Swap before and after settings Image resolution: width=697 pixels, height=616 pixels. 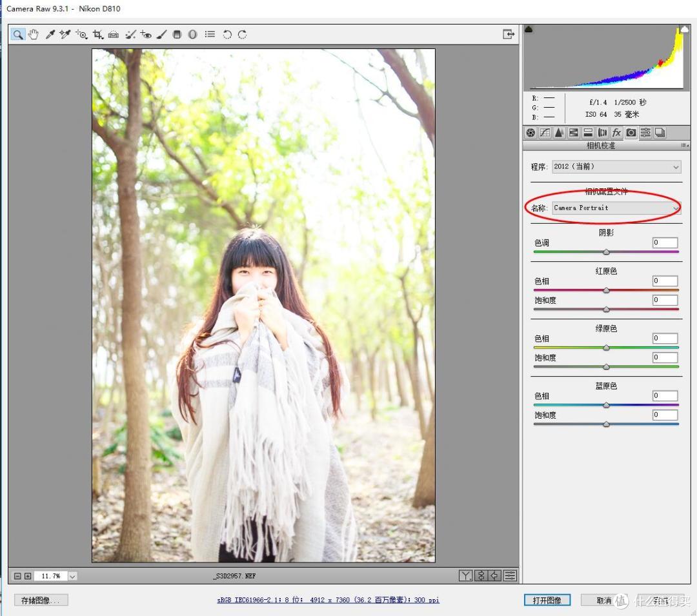click(x=481, y=576)
